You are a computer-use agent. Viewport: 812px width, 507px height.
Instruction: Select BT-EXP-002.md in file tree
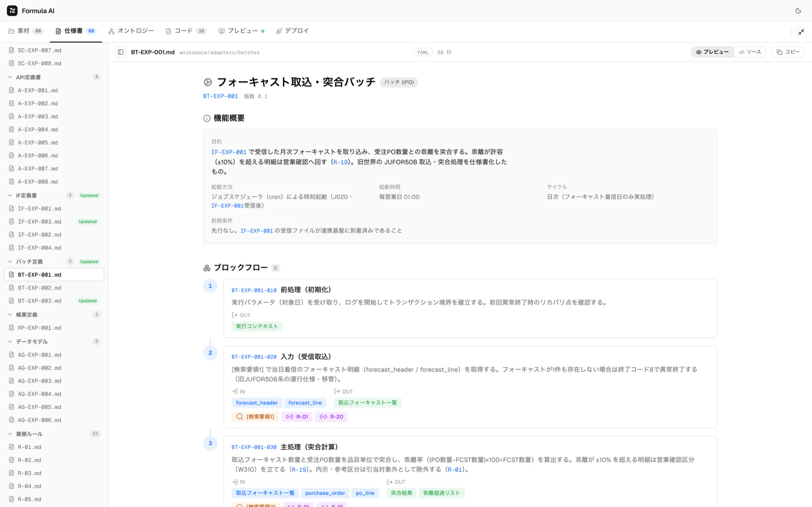point(54,288)
